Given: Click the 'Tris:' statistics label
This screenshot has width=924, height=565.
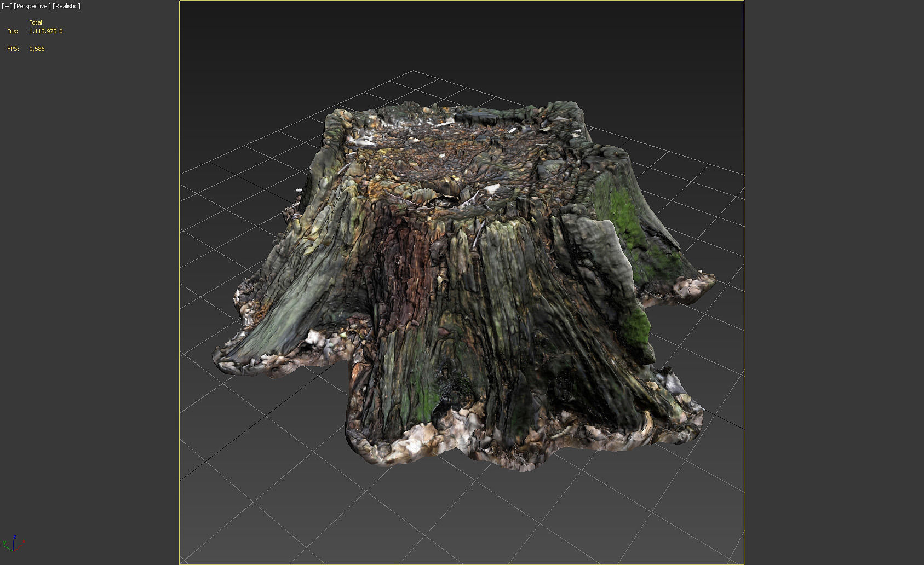Looking at the screenshot, I should point(13,31).
